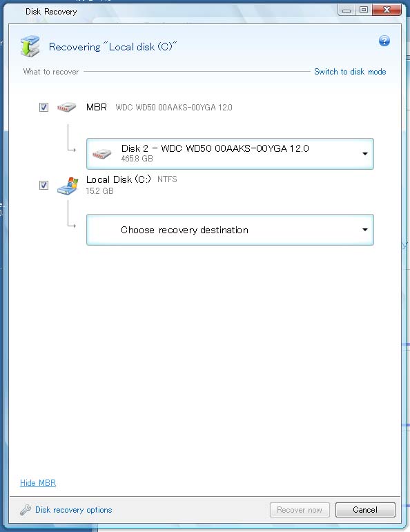Open the Choose recovery destination dropdown
This screenshot has height=532, width=410.
[x=230, y=230]
